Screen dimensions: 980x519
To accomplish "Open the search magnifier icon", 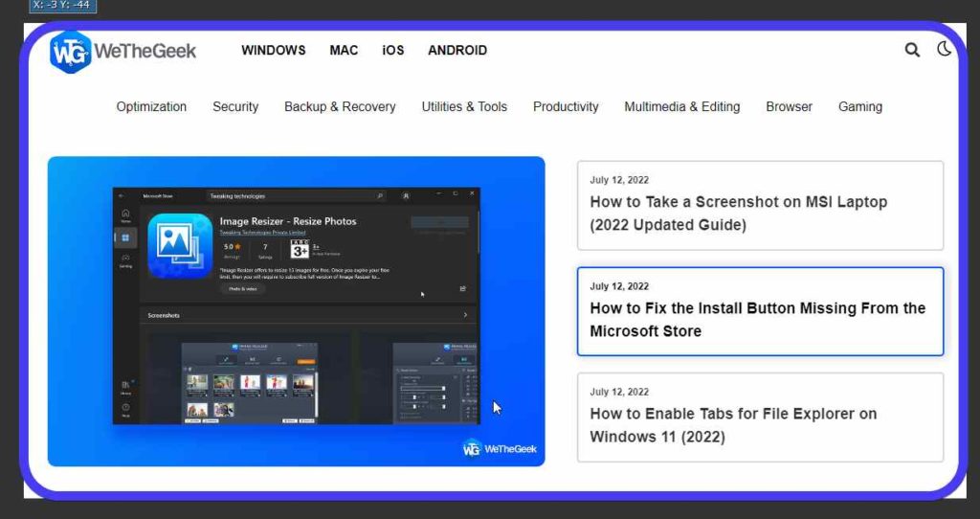I will pos(912,50).
